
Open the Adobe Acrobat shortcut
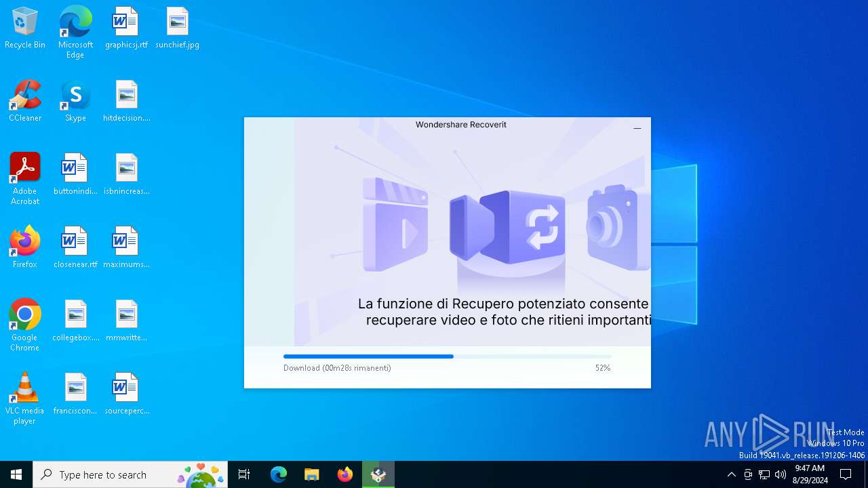(x=25, y=179)
